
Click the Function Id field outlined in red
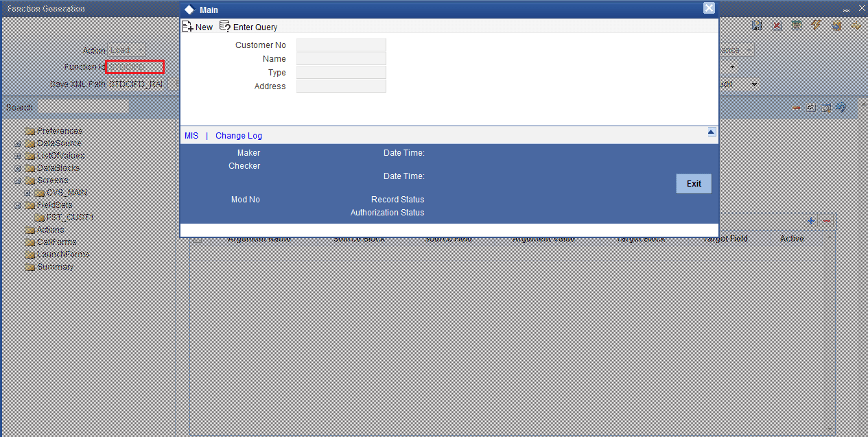pos(135,67)
